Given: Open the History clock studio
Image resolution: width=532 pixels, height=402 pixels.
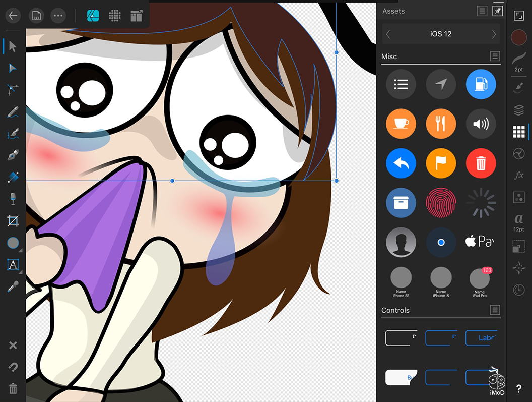Looking at the screenshot, I should [x=518, y=290].
